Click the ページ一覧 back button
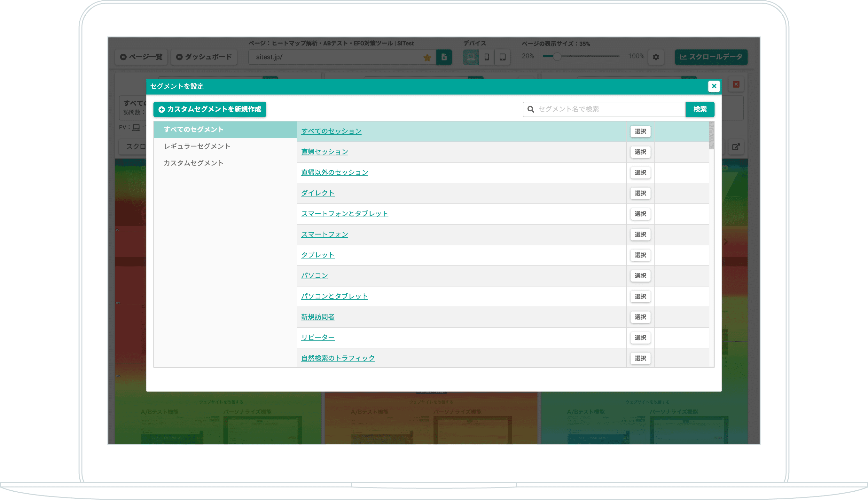Viewport: 868px width, 500px height. (141, 57)
